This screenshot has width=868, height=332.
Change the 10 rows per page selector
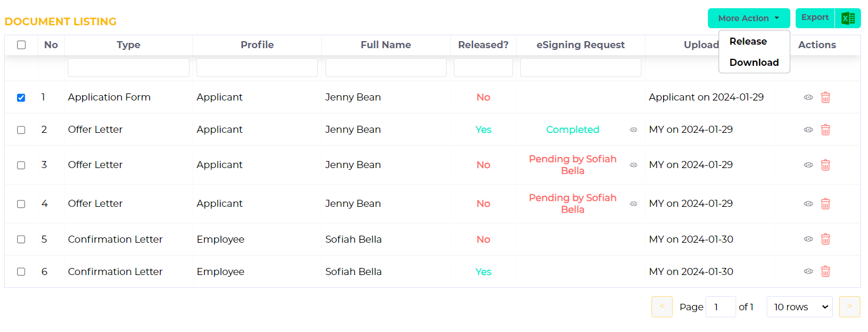pos(799,307)
